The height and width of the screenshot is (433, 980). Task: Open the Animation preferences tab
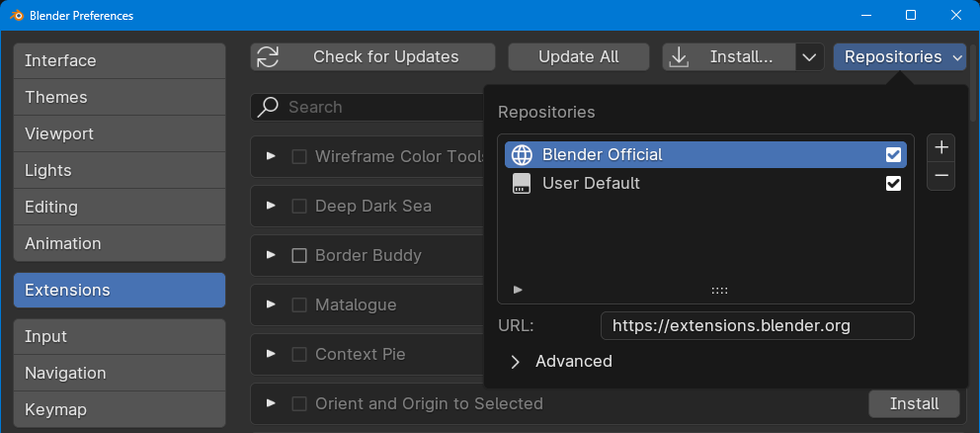[120, 243]
